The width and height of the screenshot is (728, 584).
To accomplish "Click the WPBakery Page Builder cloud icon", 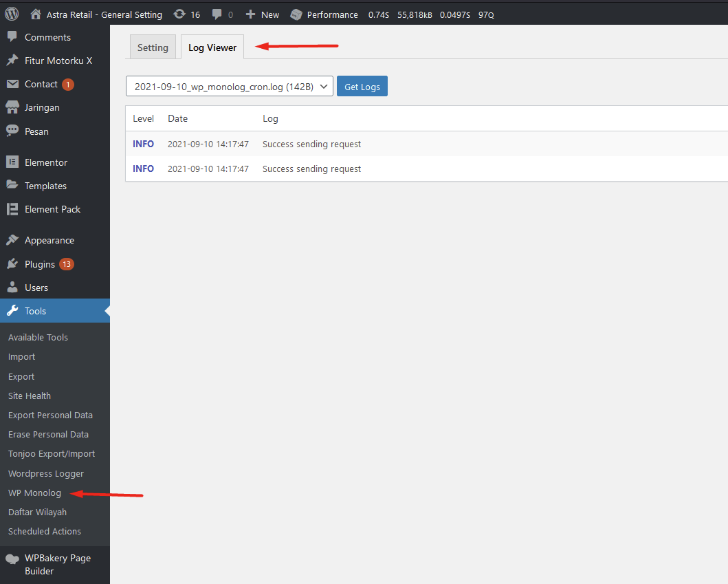I will (x=12, y=559).
